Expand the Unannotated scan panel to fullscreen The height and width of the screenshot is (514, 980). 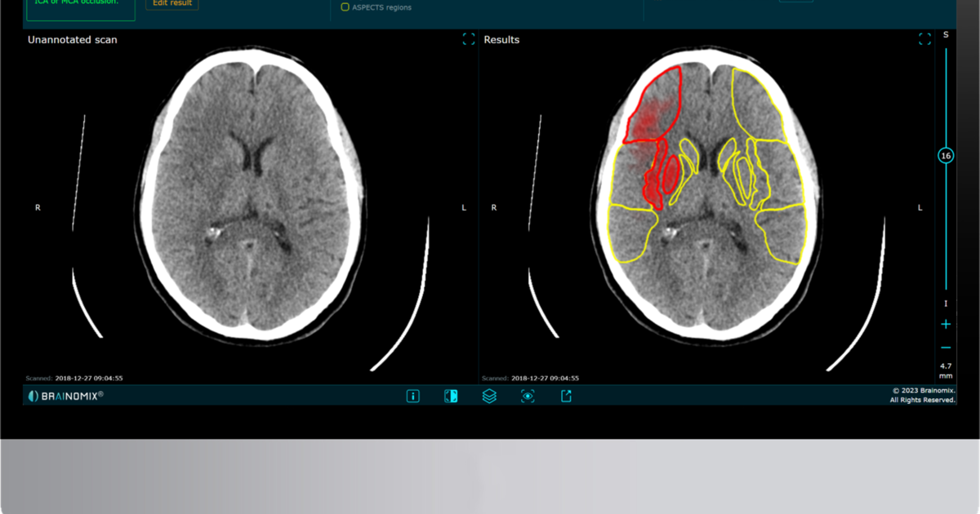coord(468,39)
